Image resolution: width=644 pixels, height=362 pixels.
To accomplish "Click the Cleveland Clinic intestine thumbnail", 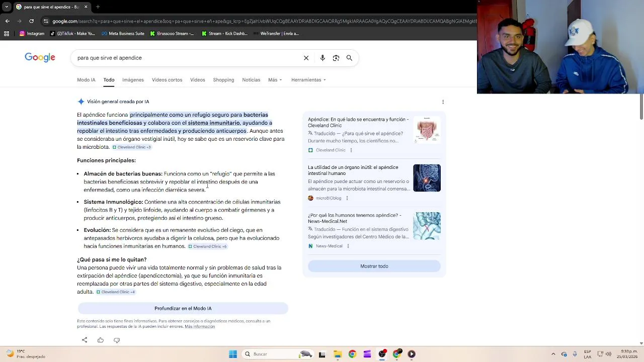I will pyautogui.click(x=427, y=130).
